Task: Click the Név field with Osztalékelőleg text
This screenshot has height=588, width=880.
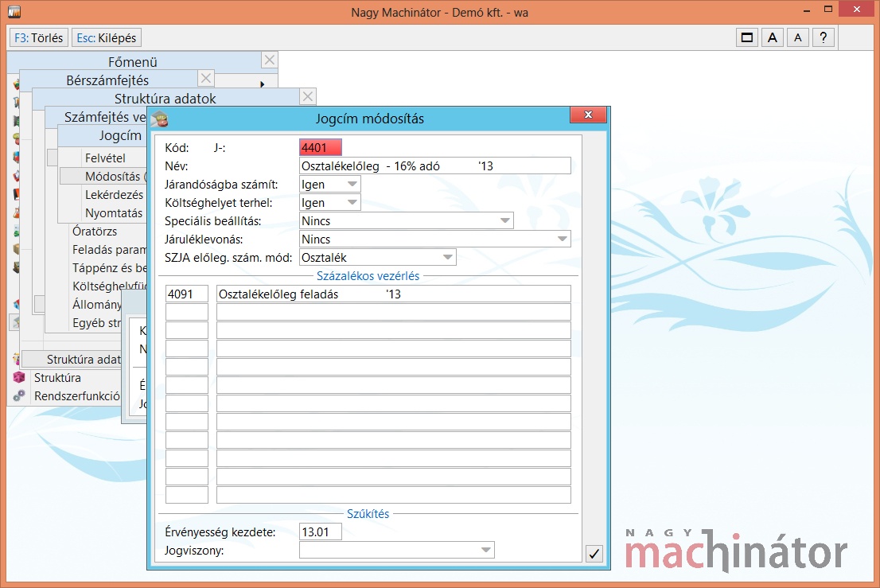Action: coord(435,166)
